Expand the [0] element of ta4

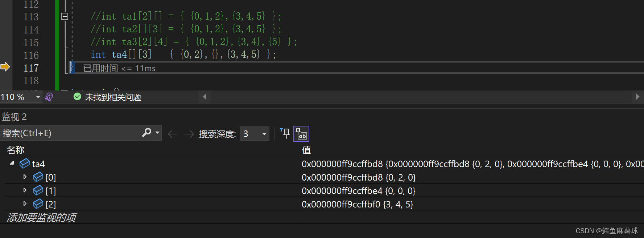point(25,177)
